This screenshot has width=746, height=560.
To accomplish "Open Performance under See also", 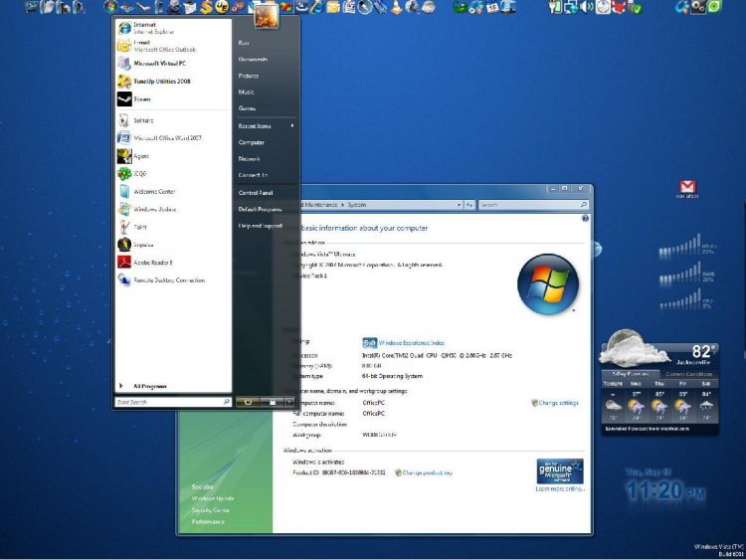I will tap(208, 522).
